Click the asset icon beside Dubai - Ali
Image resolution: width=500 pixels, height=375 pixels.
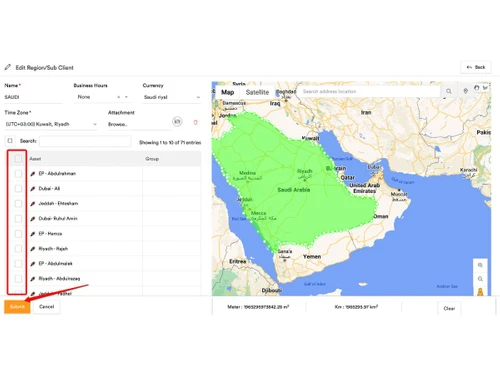click(33, 189)
